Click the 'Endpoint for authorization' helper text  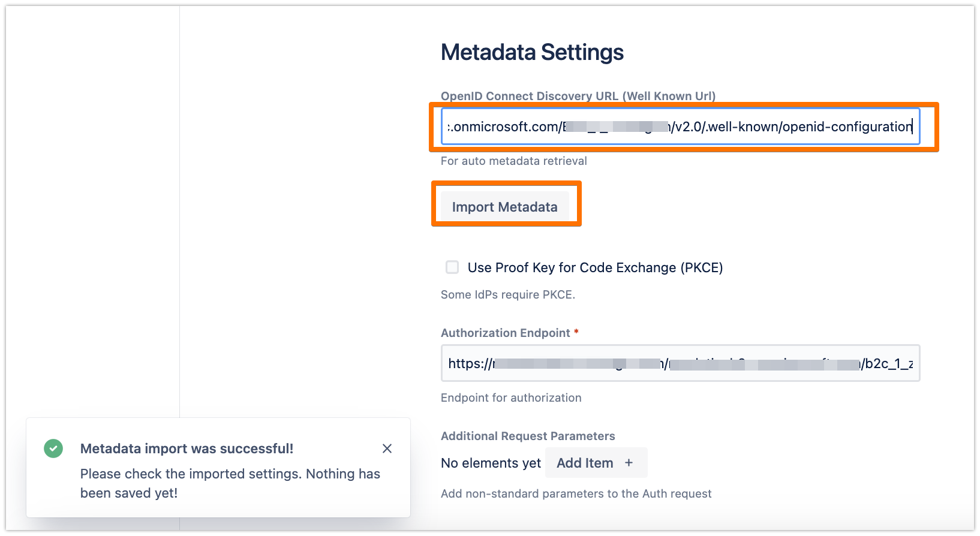[511, 398]
